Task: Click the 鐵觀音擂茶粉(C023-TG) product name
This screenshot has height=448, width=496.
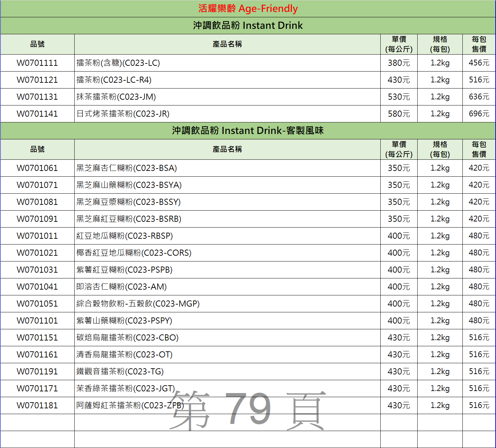Action: [120, 372]
